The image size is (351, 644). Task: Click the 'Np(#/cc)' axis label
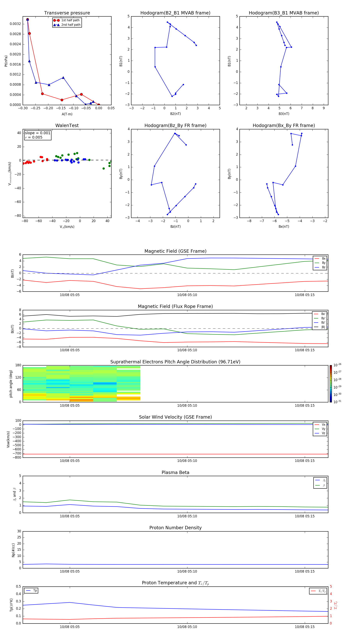[x=13, y=550]
